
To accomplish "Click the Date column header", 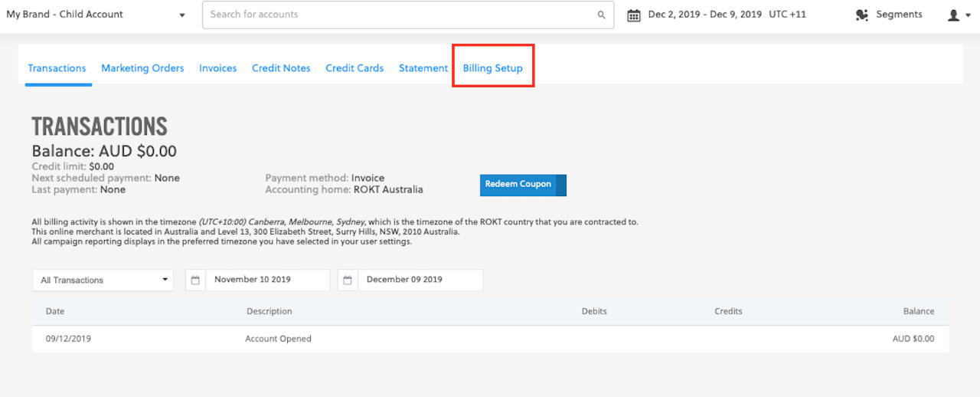I will pyautogui.click(x=55, y=311).
